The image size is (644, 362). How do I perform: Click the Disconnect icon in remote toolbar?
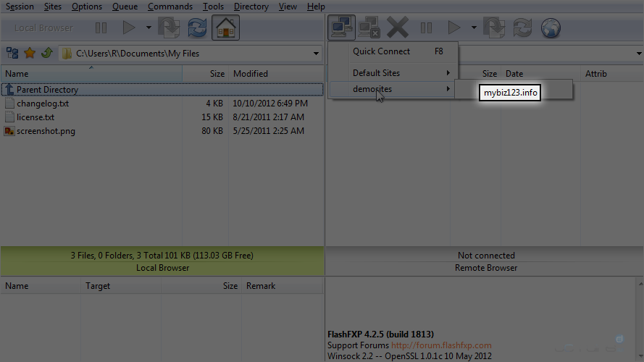pyautogui.click(x=369, y=28)
